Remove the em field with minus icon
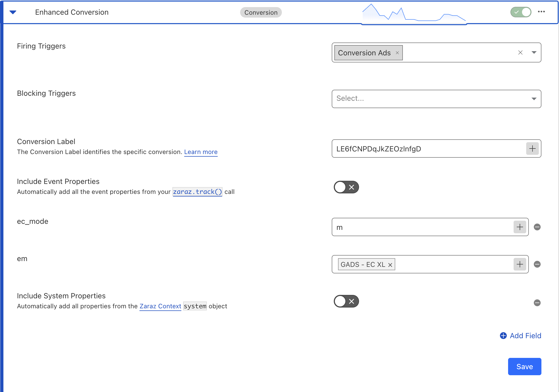Viewport: 559px width, 392px height. pos(537,264)
